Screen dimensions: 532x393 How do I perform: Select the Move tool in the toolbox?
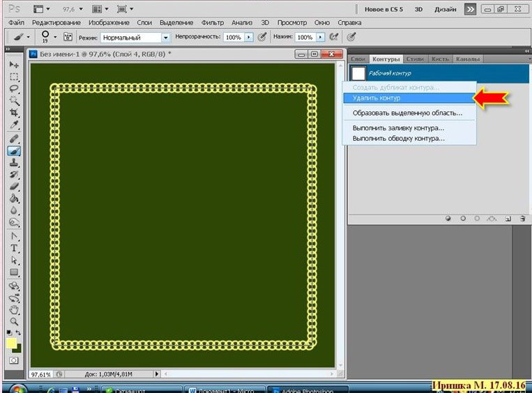tap(14, 65)
